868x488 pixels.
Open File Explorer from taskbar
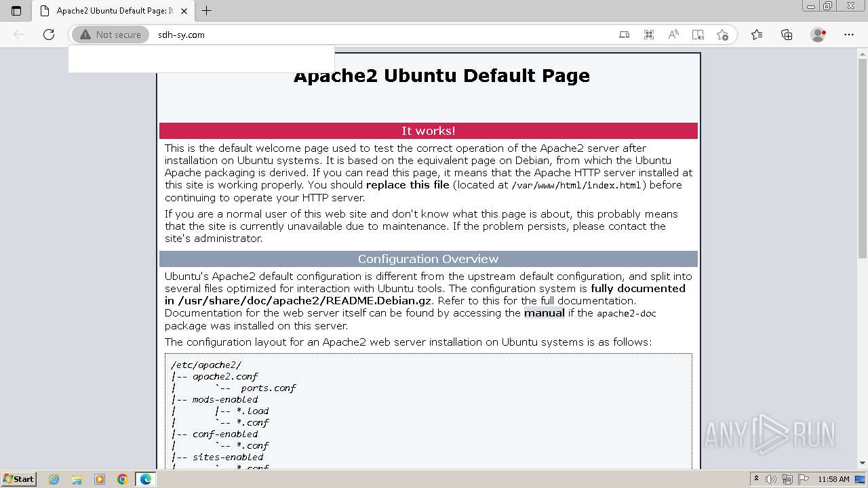pos(77,479)
